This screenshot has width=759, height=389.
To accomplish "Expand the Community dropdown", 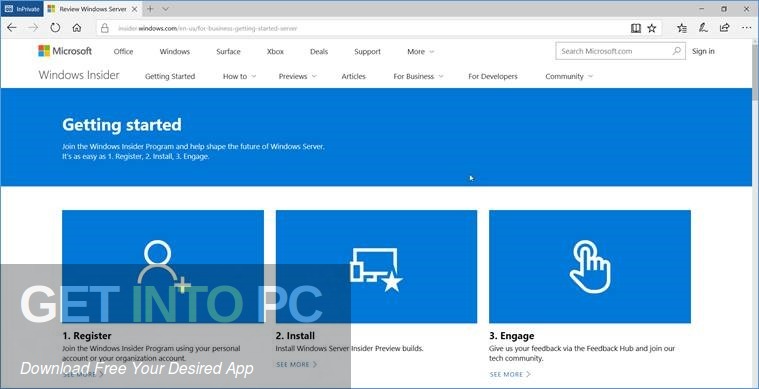I will pos(569,76).
